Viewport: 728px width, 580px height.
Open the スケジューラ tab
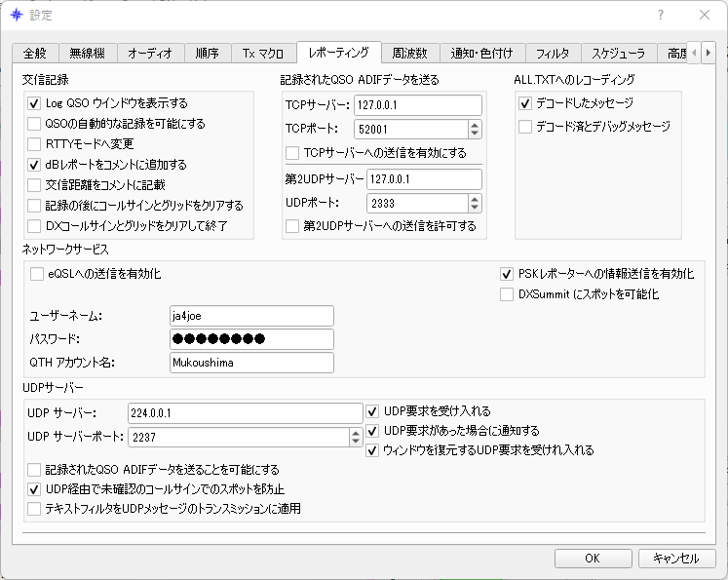pos(619,54)
